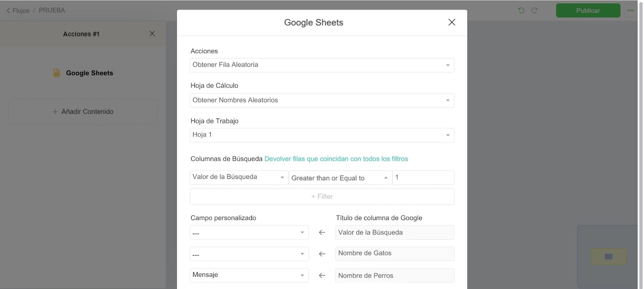Open the Mensaje custom field dropdown
The image size is (644, 289).
point(249,275)
